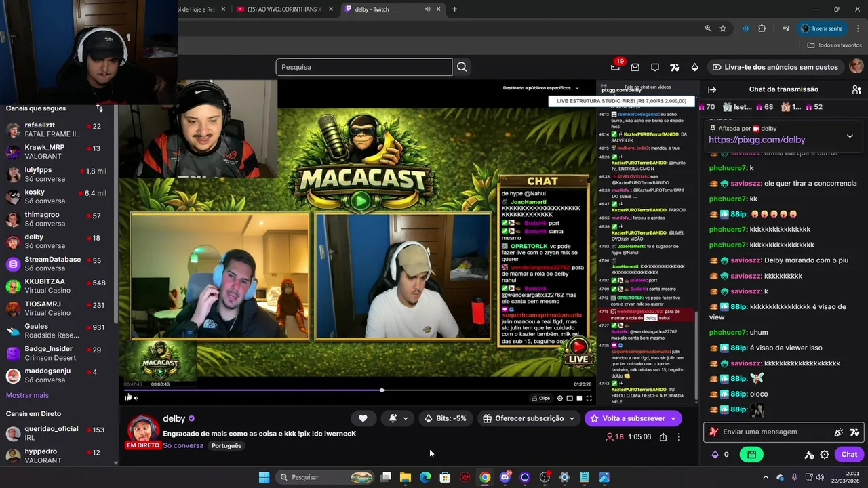
Task: Seek on the stream progress bar handle
Action: point(382,390)
